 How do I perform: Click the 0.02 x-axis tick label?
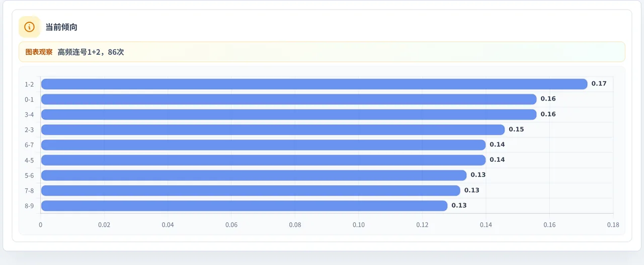pyautogui.click(x=104, y=225)
